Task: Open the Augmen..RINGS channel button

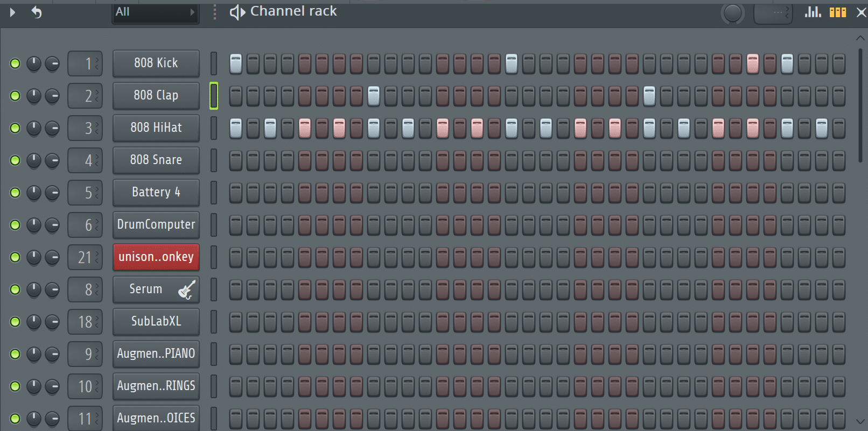Action: click(156, 386)
